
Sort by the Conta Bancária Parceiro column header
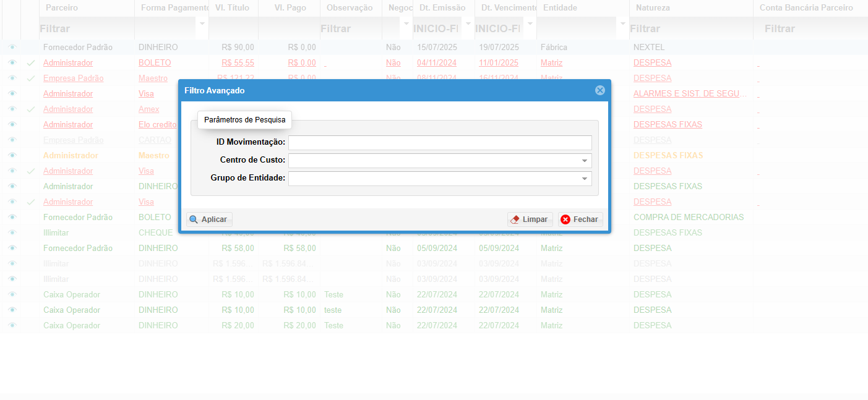[x=806, y=8]
